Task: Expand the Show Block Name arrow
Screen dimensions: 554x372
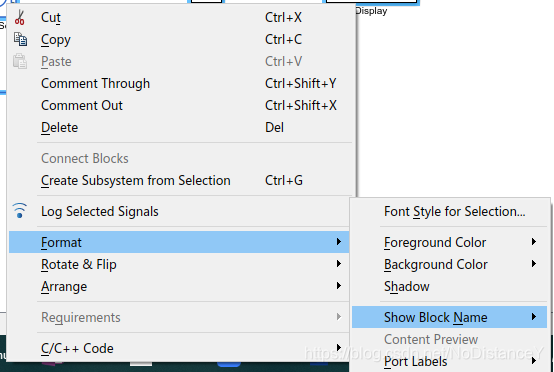Action: coord(534,317)
